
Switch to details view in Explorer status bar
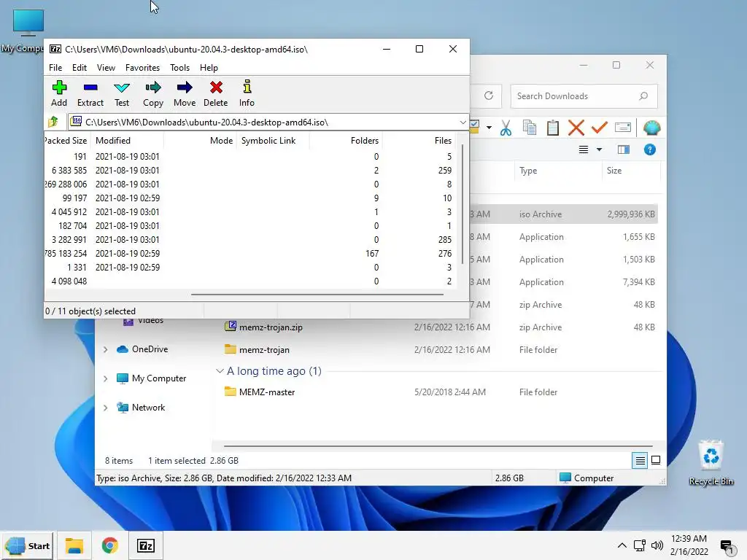click(640, 461)
